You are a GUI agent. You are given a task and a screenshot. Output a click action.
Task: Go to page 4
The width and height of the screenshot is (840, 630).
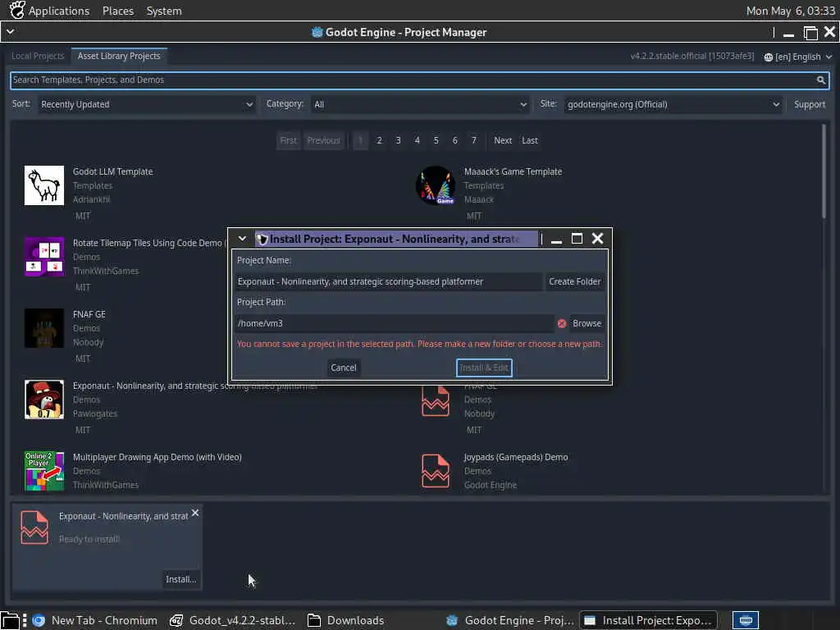(417, 140)
